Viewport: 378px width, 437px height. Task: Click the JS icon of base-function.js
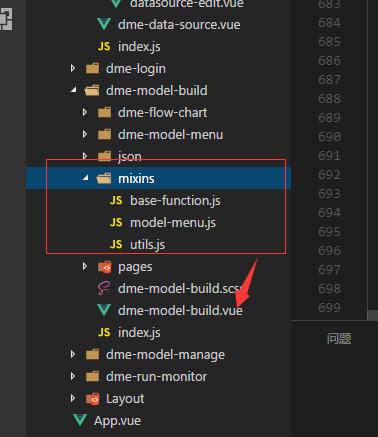point(116,200)
